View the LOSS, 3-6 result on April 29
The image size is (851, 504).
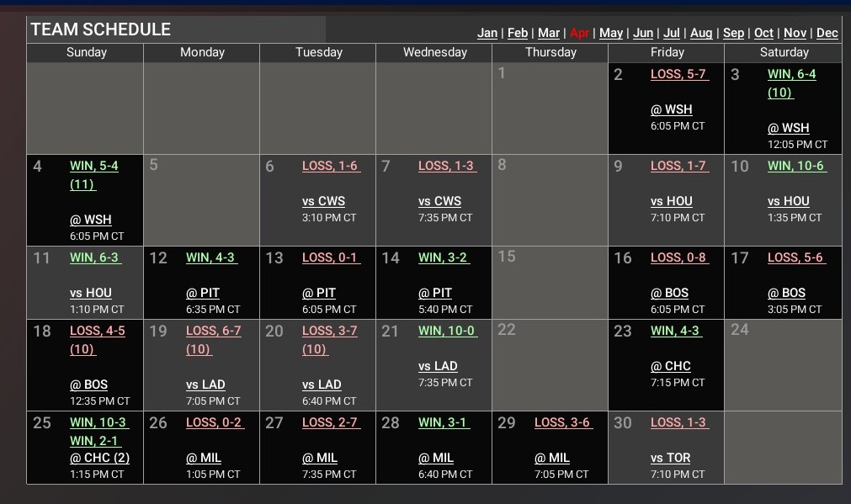click(x=563, y=422)
